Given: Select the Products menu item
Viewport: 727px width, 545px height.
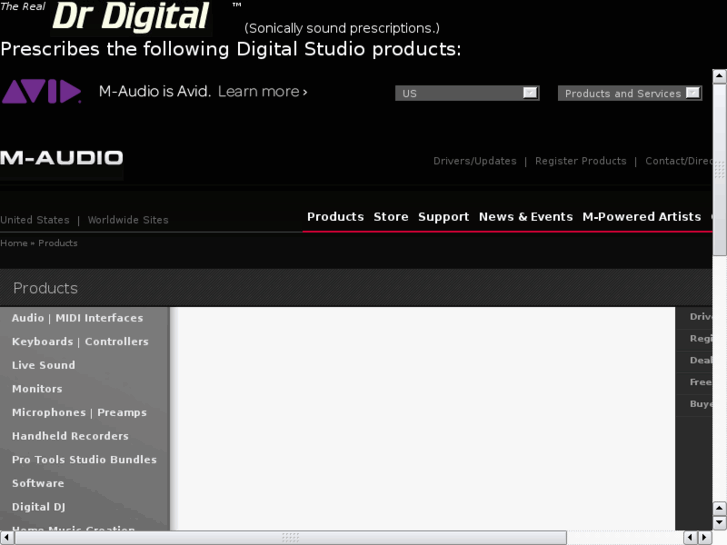Looking at the screenshot, I should [335, 217].
